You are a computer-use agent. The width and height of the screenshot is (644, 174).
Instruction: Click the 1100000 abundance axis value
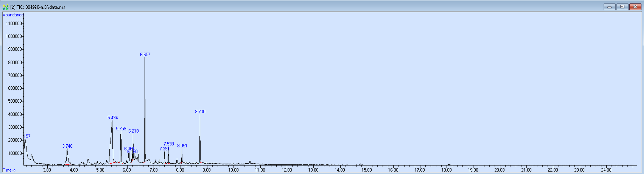pyautogui.click(x=14, y=23)
